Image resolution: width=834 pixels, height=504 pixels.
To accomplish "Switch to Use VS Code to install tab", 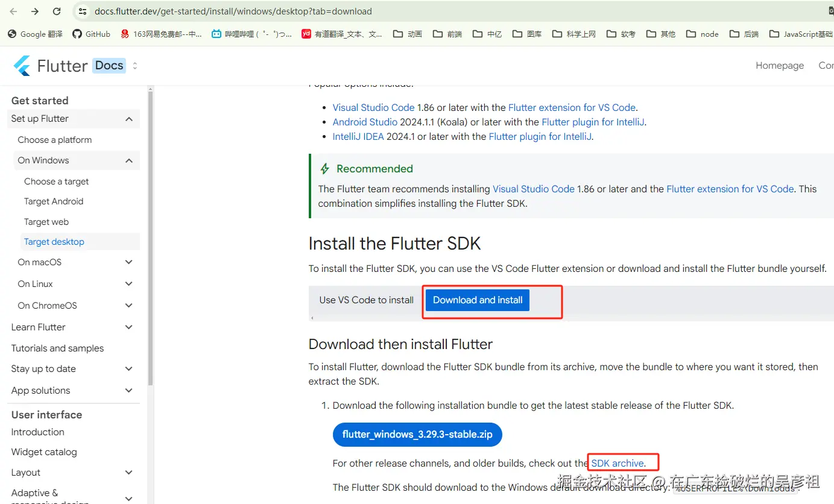I will coord(367,300).
